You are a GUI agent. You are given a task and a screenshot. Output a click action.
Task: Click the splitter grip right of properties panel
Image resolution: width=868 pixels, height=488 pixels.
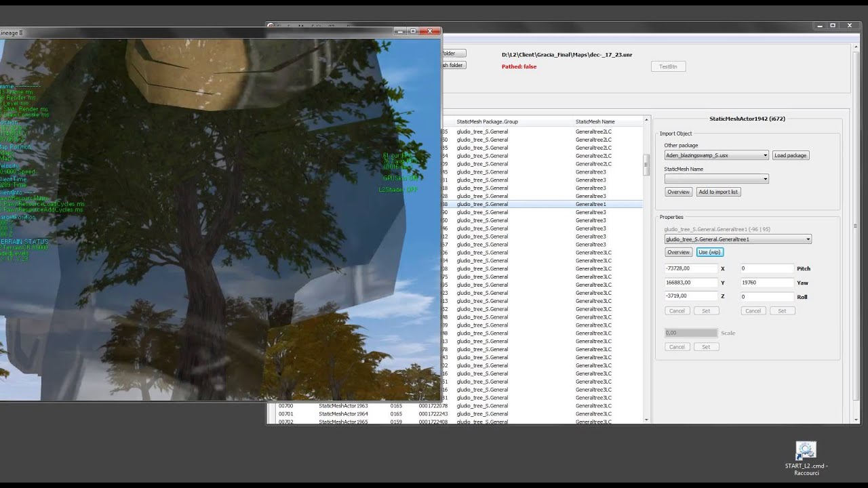point(854,226)
